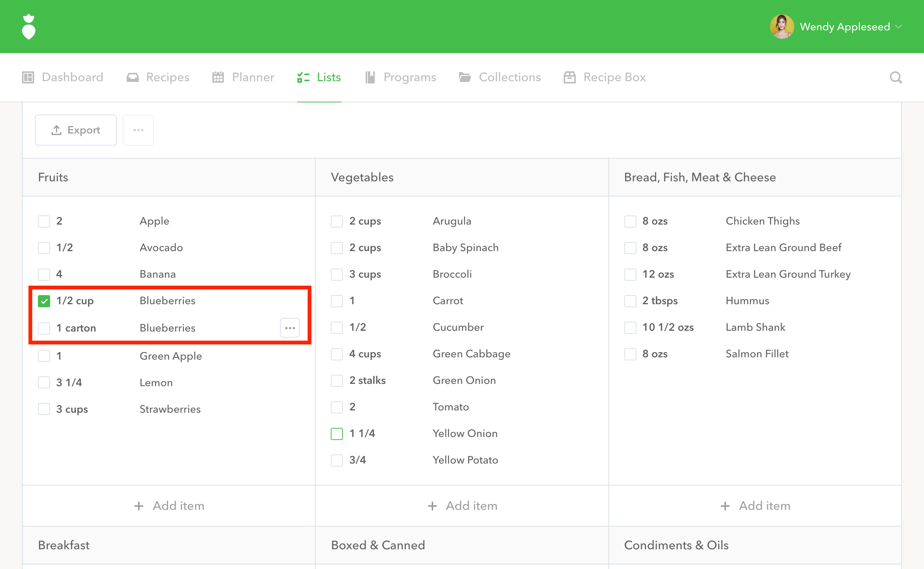
Task: Click the Programs bookmark icon
Action: (x=370, y=77)
